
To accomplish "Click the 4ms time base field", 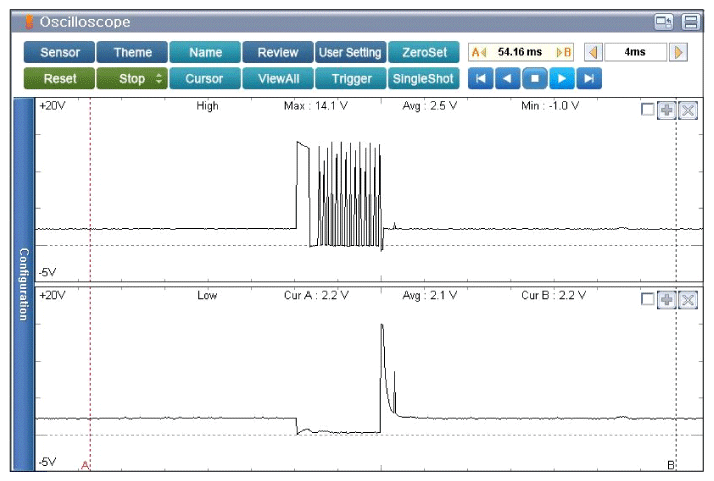I will pyautogui.click(x=635, y=52).
